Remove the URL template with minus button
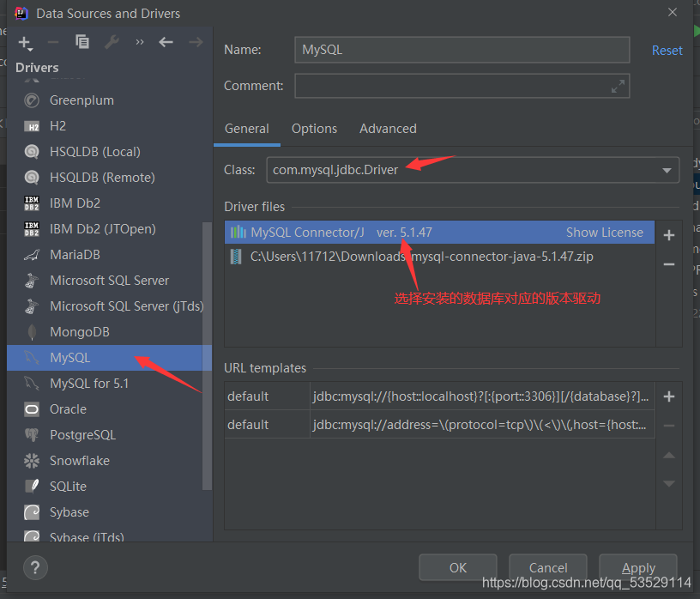Image resolution: width=700 pixels, height=599 pixels. (x=669, y=426)
